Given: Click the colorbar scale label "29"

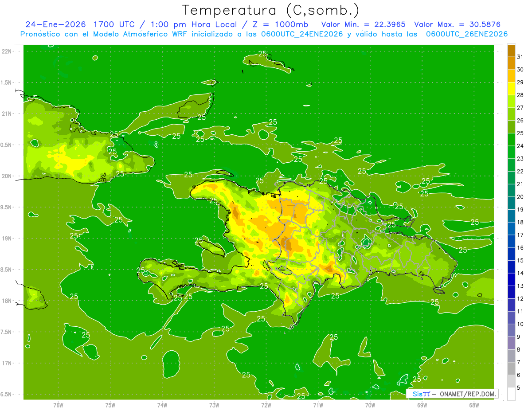Looking at the screenshot, I should pyautogui.click(x=520, y=82).
